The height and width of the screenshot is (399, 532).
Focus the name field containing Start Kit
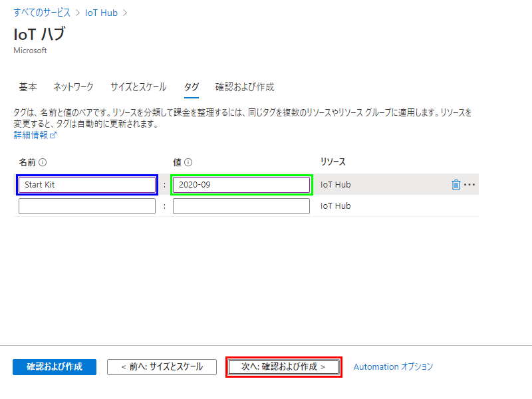click(x=87, y=185)
